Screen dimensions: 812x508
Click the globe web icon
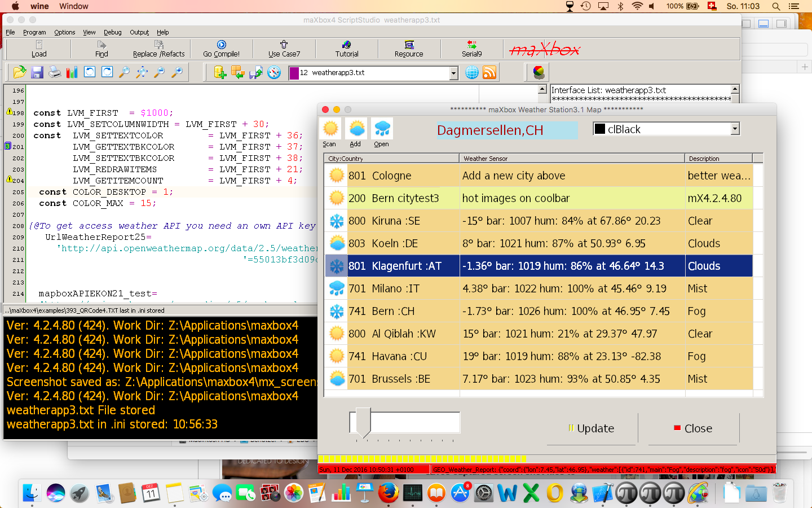point(472,72)
